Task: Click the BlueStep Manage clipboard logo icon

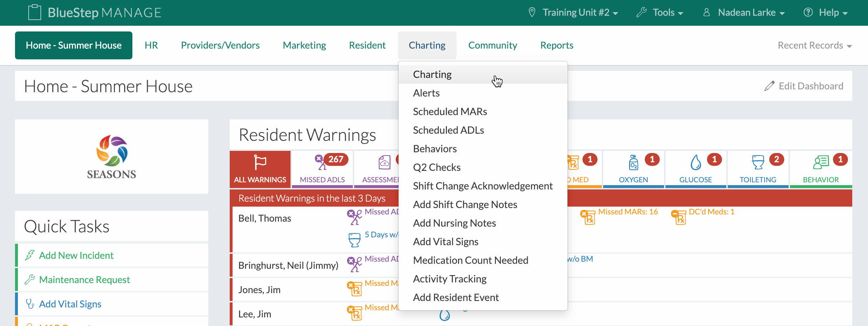Action: point(35,13)
